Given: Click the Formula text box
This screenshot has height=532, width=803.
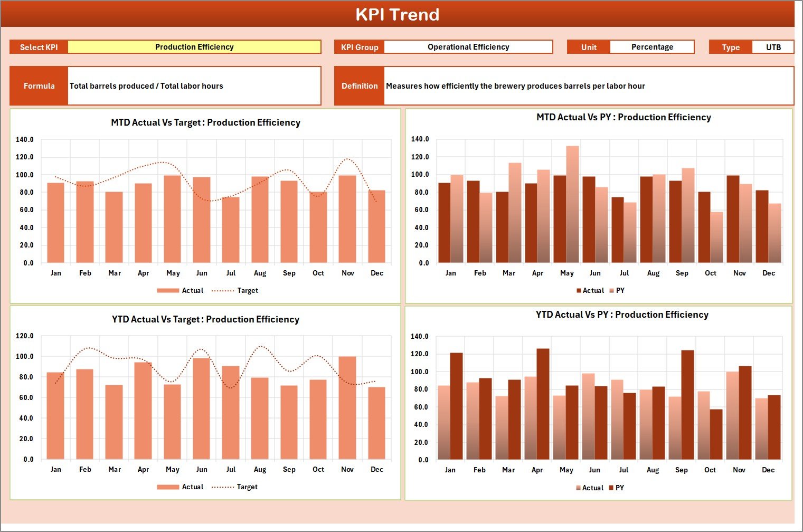Looking at the screenshot, I should (x=194, y=85).
